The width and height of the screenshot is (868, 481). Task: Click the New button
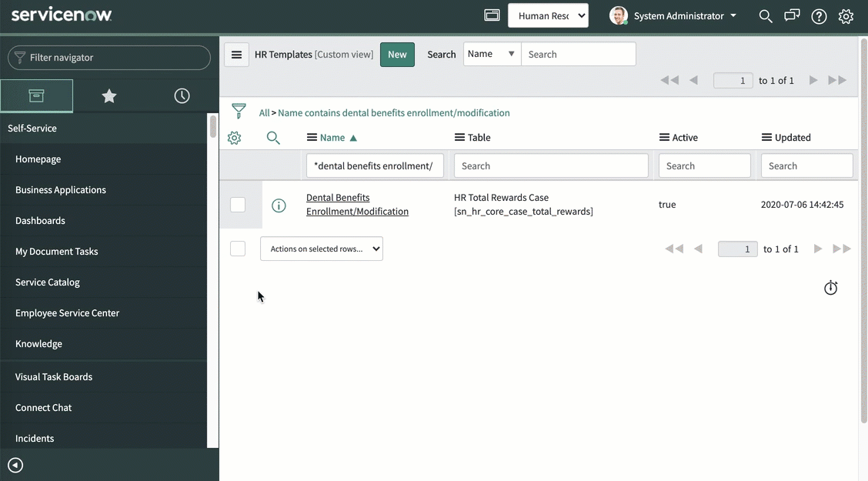coord(397,54)
